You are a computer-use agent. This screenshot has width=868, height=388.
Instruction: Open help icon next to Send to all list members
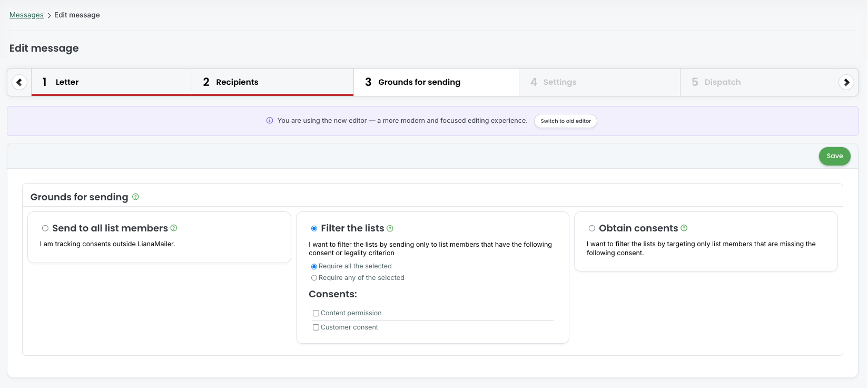pyautogui.click(x=174, y=228)
